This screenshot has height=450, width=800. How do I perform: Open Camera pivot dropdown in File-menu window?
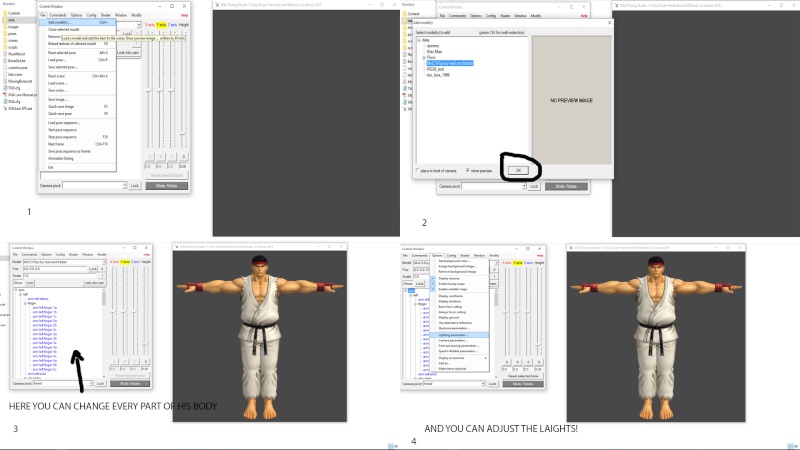124,186
